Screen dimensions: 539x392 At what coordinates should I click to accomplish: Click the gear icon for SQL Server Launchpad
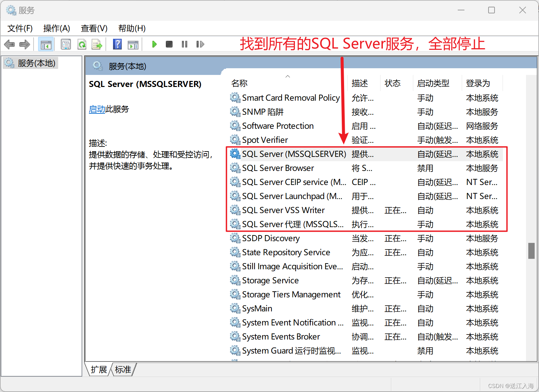pos(235,196)
